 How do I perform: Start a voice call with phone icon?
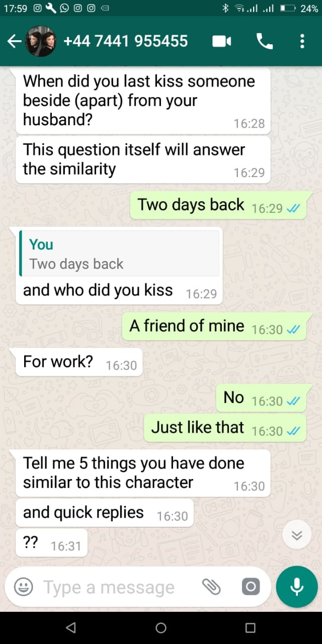265,41
